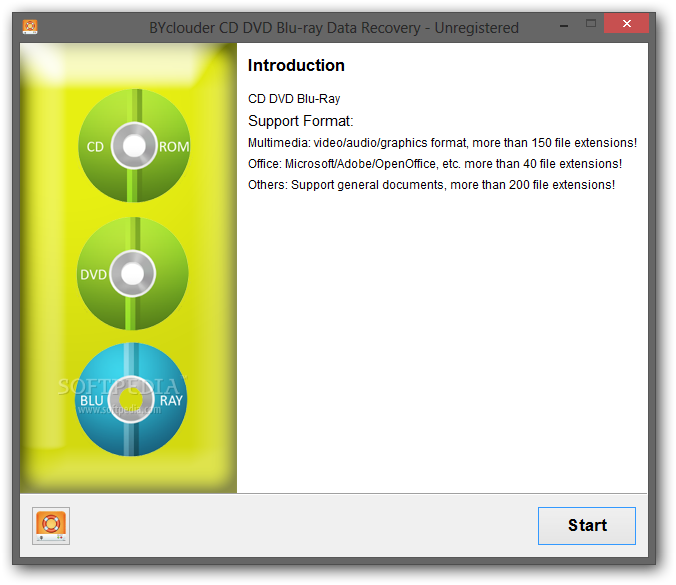Close the BYclouder Data Recovery window
Screen dimensions: 676x585
626,23
